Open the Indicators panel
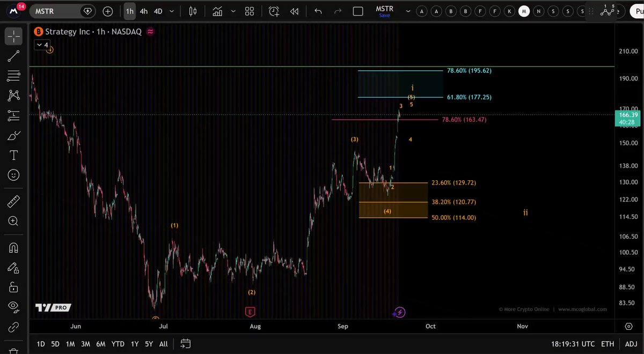Viewport: 644px width, 354px height. (x=217, y=11)
